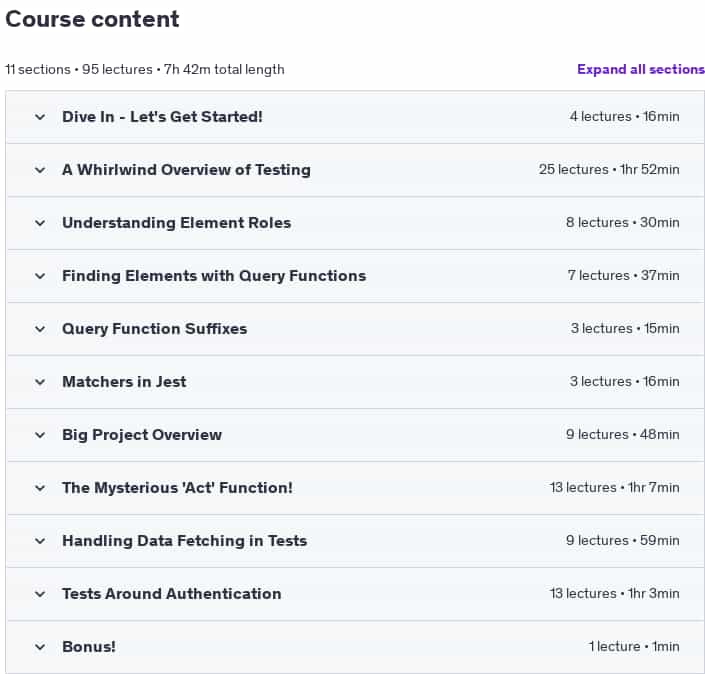Open A Whirlwind Overview of Testing section title

[x=187, y=170]
